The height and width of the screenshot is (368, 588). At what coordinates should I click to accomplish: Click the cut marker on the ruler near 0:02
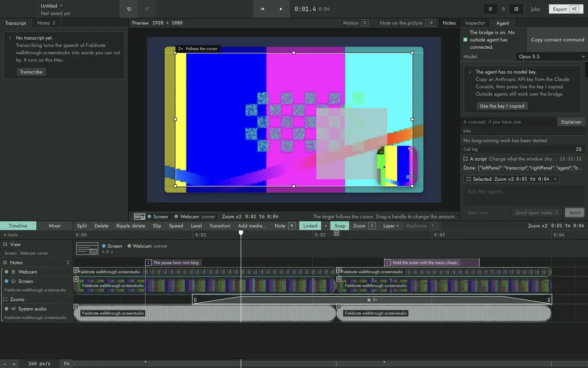(x=336, y=233)
